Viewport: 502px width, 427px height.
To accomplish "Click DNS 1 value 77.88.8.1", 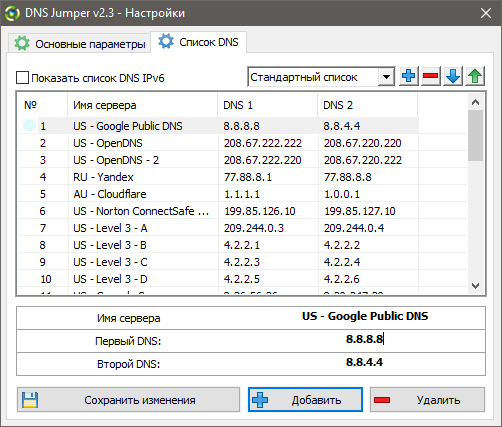I will tap(248, 177).
